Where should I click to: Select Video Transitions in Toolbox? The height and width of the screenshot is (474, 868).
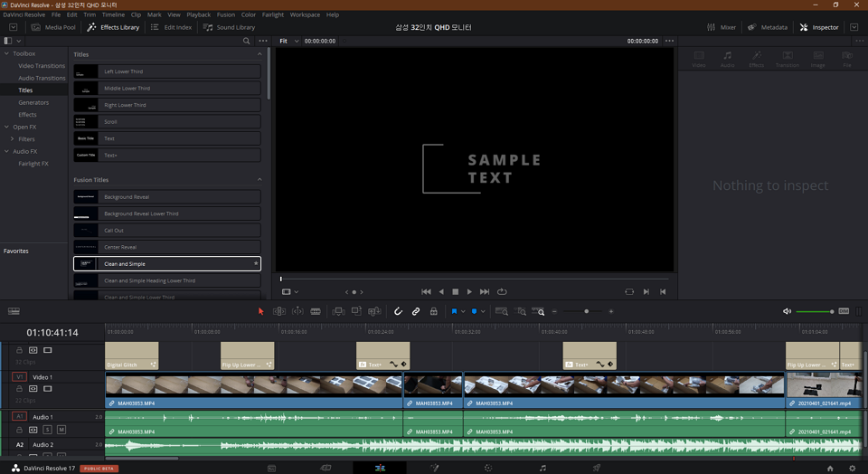pos(42,66)
